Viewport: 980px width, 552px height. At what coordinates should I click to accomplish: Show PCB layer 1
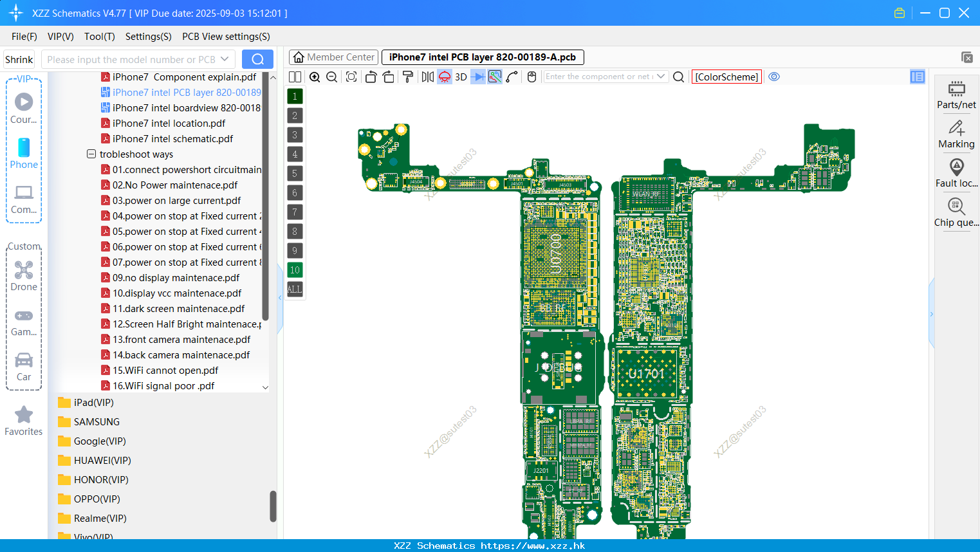click(x=295, y=97)
